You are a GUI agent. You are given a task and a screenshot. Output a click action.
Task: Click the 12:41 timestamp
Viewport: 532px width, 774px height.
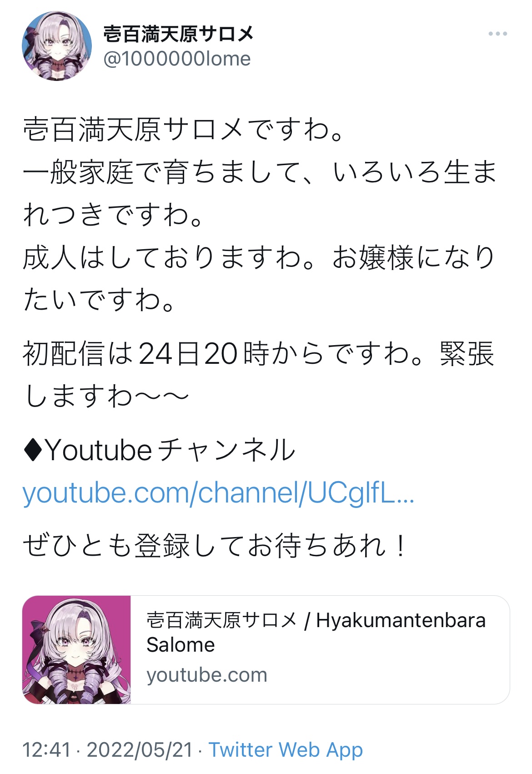(47, 750)
